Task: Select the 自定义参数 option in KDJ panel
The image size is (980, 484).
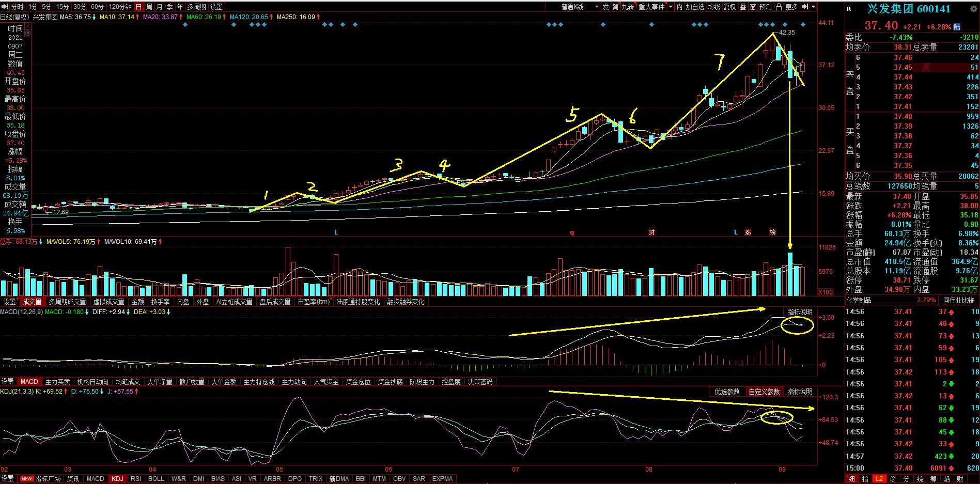Action: (x=764, y=392)
